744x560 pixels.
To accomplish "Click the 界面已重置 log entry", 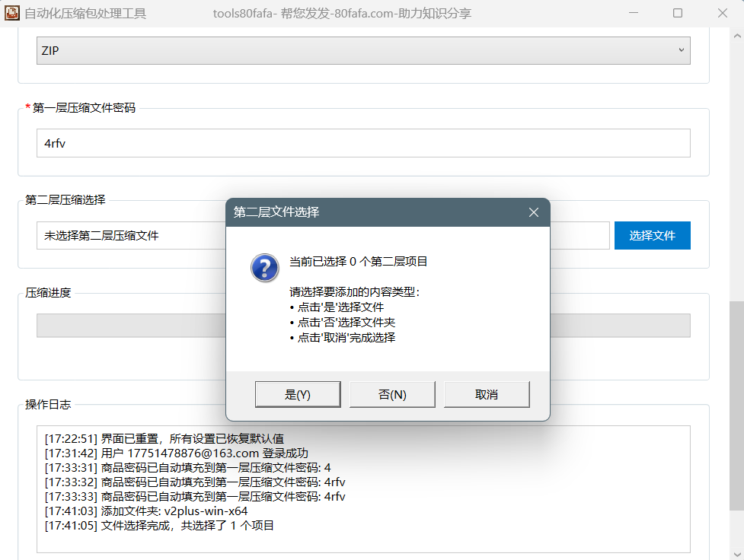I will pos(164,439).
